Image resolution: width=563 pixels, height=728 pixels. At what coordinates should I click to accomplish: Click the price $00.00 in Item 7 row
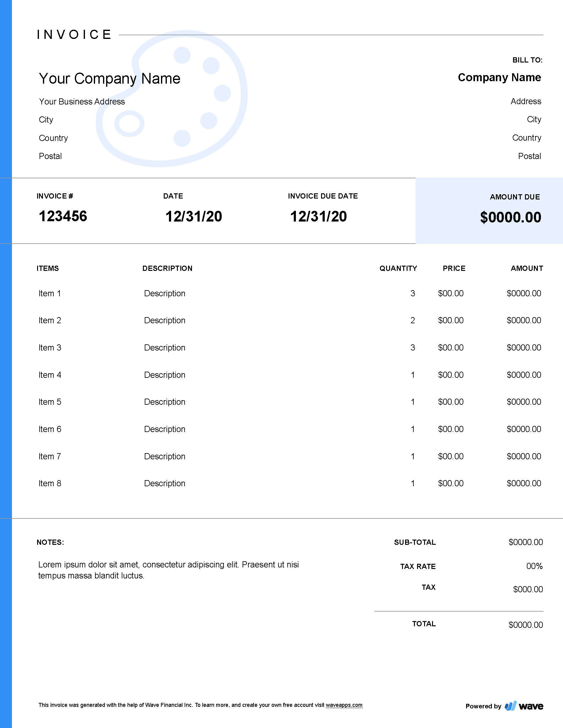click(x=450, y=456)
